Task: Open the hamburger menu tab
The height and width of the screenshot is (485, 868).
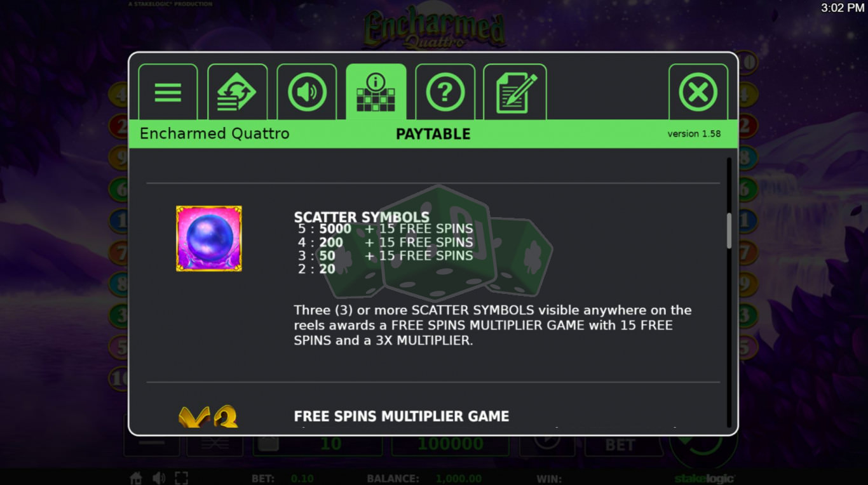Action: pos(168,92)
